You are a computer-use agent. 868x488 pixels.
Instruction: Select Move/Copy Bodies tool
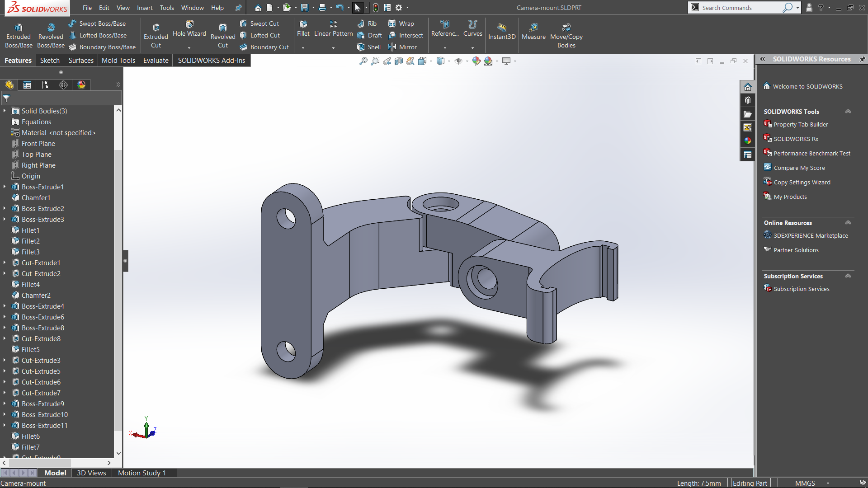coord(566,36)
